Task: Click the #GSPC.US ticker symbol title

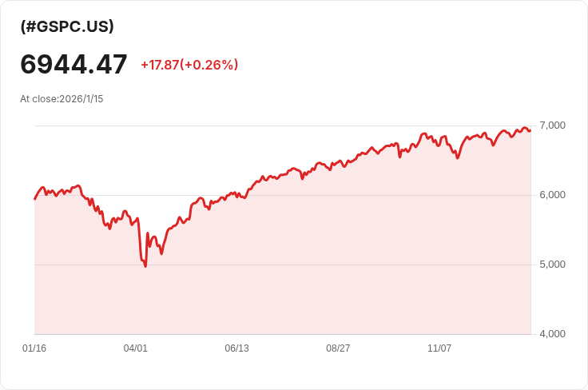Action: 67,26
